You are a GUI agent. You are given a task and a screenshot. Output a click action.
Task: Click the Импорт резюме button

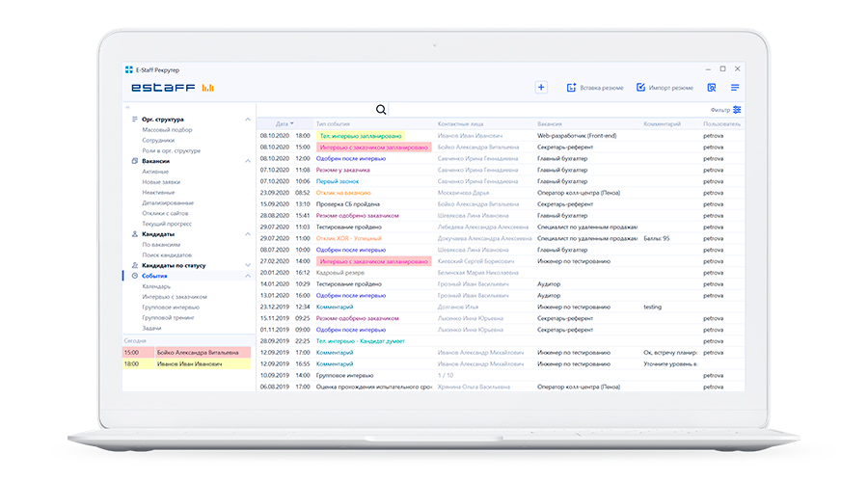[x=665, y=88]
